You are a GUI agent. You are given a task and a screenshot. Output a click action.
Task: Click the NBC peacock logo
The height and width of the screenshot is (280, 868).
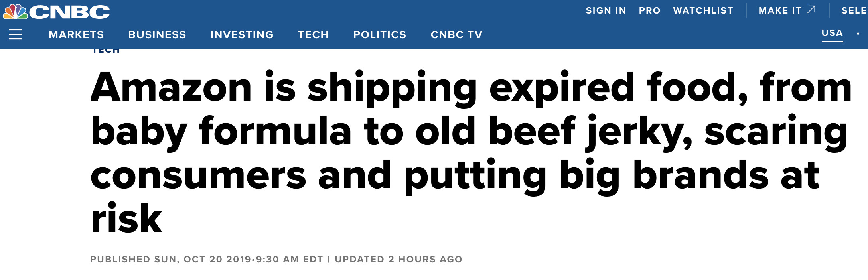15,12
